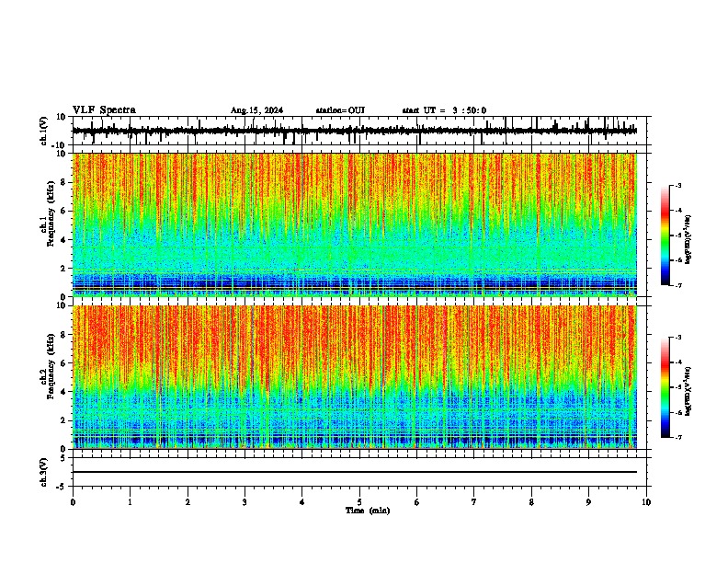Viewport: 728px width, 563px height.
Task: Click time axis tick label "2"
Action: [188, 502]
